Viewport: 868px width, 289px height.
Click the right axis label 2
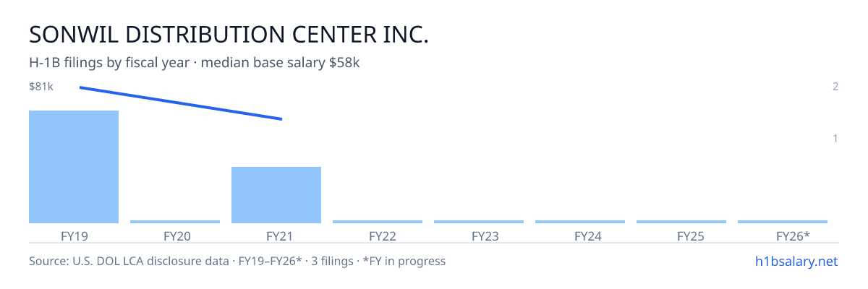point(835,87)
